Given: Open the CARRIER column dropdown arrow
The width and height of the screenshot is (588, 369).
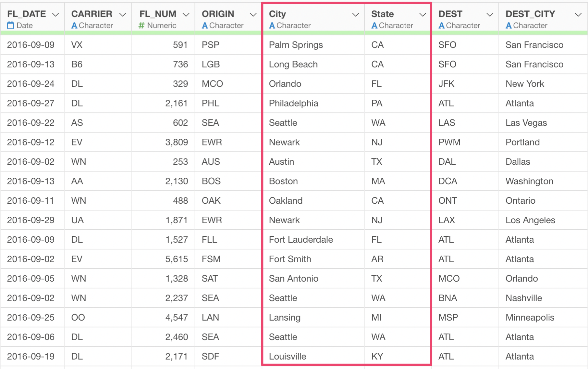Looking at the screenshot, I should pyautogui.click(x=122, y=15).
